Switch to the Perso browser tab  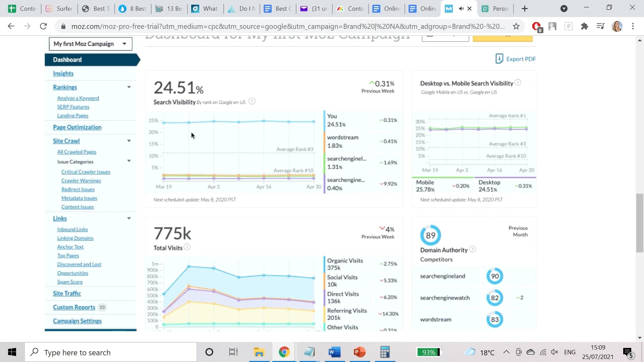click(x=496, y=9)
